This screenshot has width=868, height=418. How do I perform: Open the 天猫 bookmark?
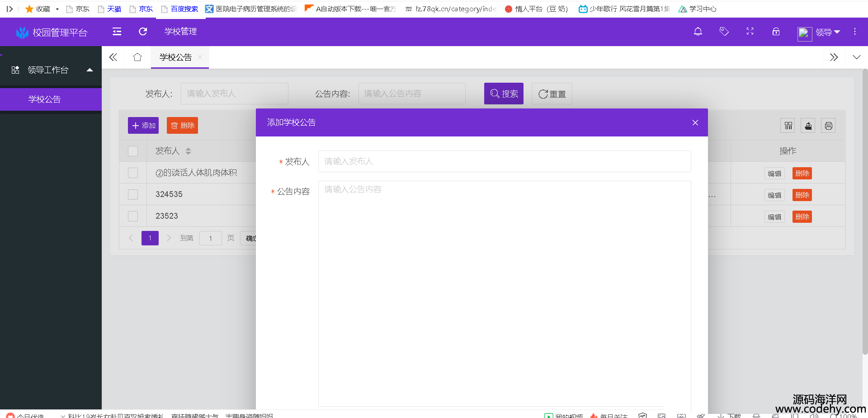pos(109,9)
